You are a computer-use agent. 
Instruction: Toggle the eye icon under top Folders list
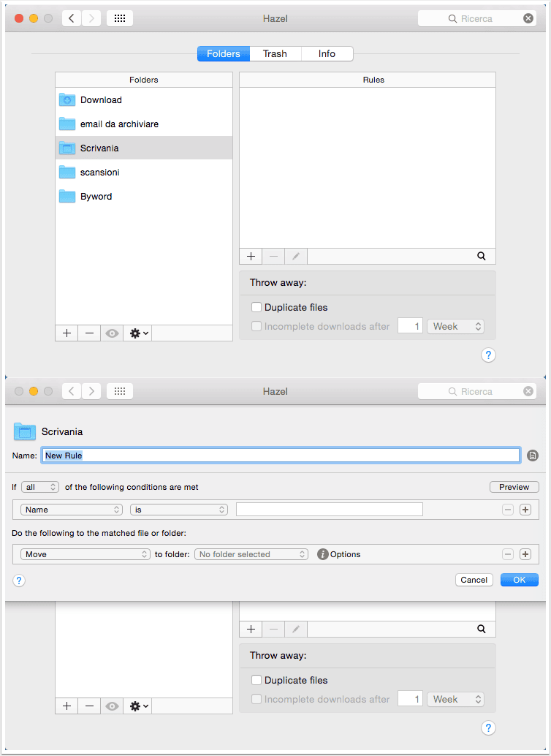tap(112, 333)
